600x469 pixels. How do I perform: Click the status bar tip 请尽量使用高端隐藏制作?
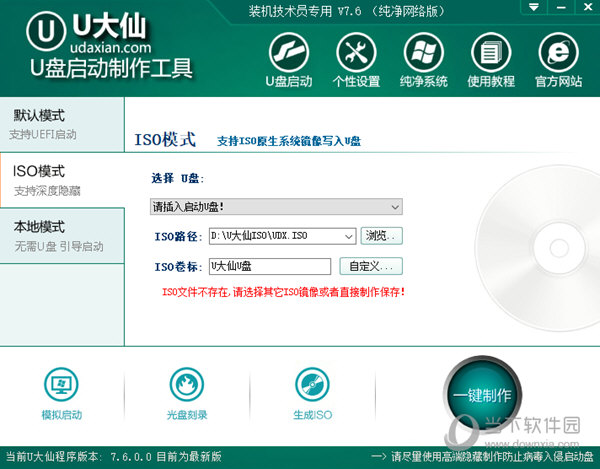pos(492,457)
